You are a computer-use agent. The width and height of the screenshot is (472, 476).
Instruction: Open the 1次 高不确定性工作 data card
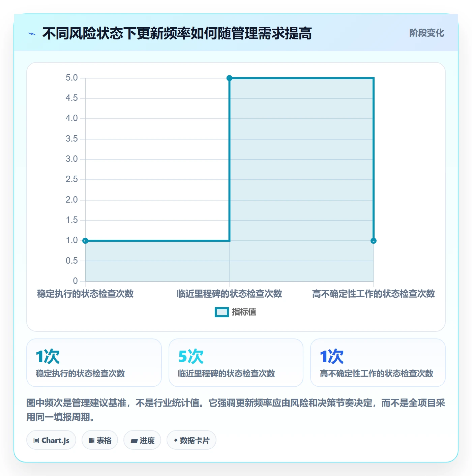point(378,363)
